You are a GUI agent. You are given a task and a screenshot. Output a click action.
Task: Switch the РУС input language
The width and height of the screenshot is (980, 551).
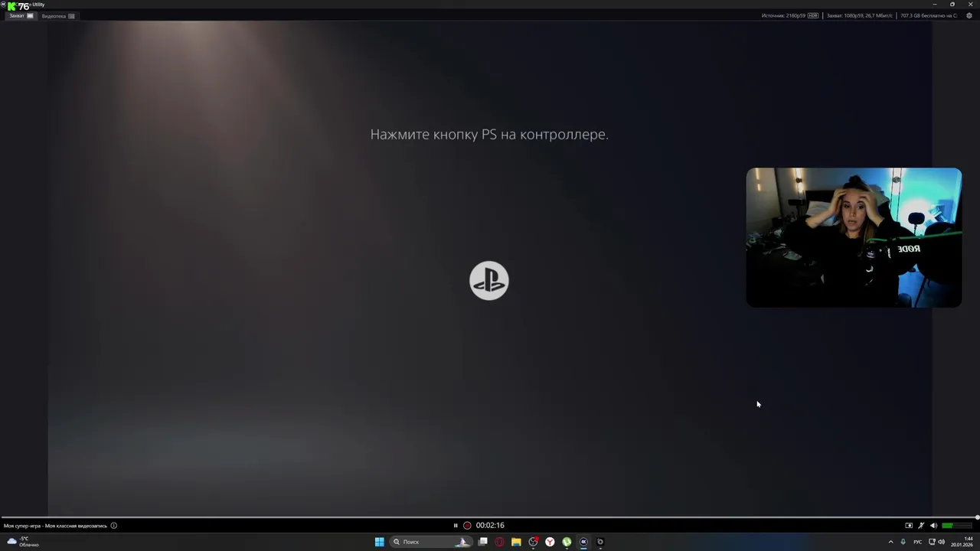[x=917, y=542]
